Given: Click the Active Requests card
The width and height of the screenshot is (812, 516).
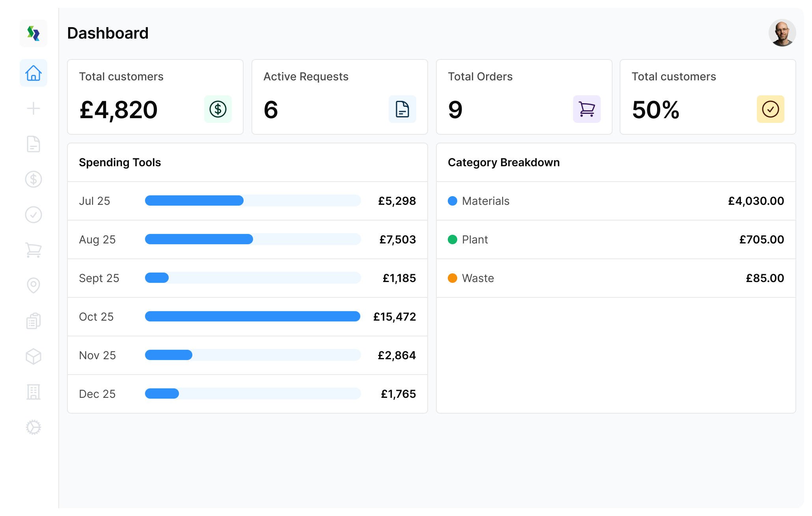Looking at the screenshot, I should (x=339, y=97).
